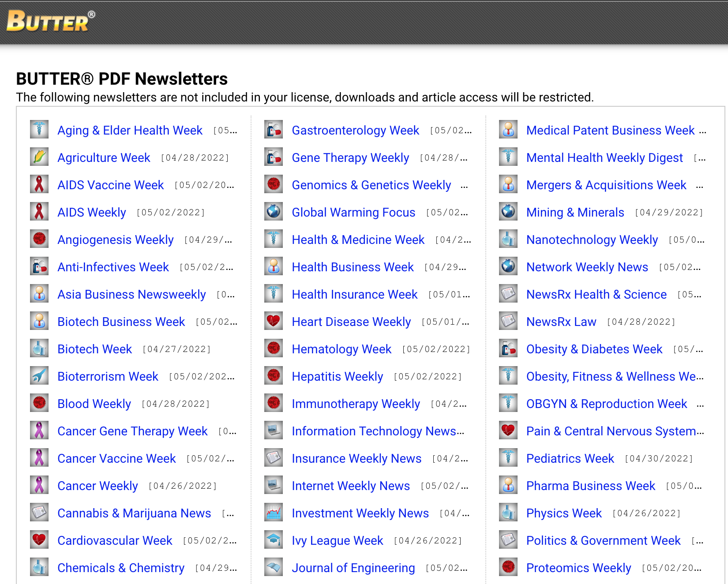Open Obesity, Fitness & Wellness Week link
This screenshot has height=584, width=728.
pos(615,377)
